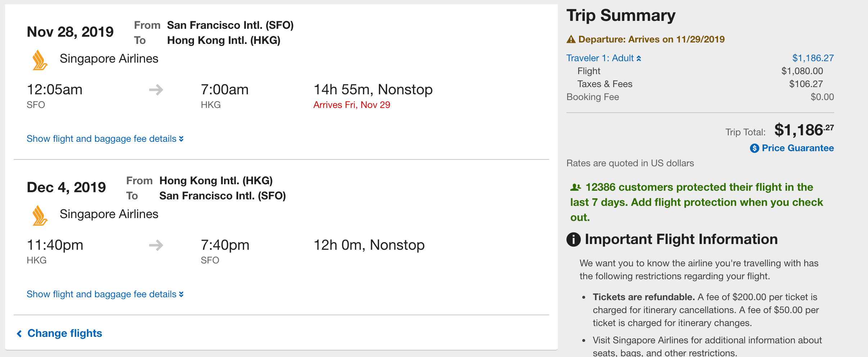Click the Trip Summary heading
This screenshot has width=868, height=357.
point(621,15)
